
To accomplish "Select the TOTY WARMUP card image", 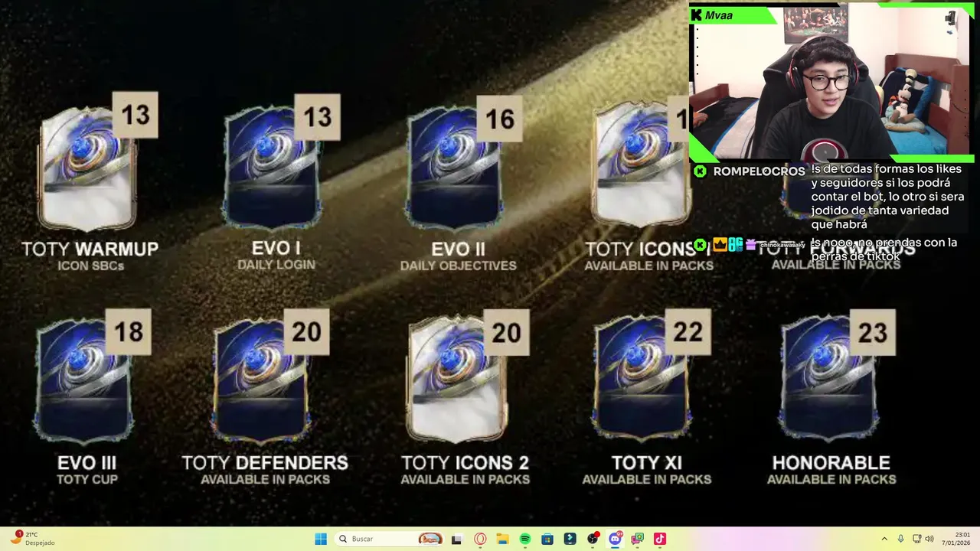I will 87,168.
